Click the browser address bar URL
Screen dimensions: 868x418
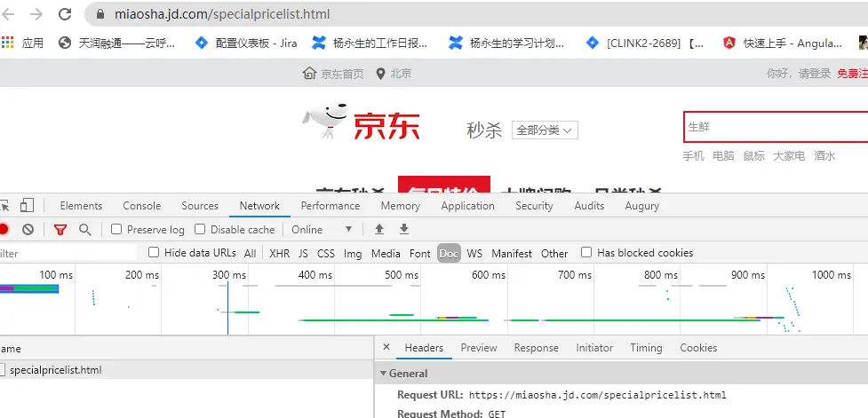222,14
